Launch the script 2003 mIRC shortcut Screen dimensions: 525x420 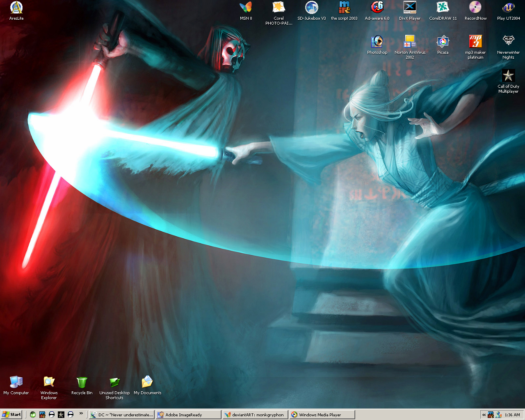point(344,11)
